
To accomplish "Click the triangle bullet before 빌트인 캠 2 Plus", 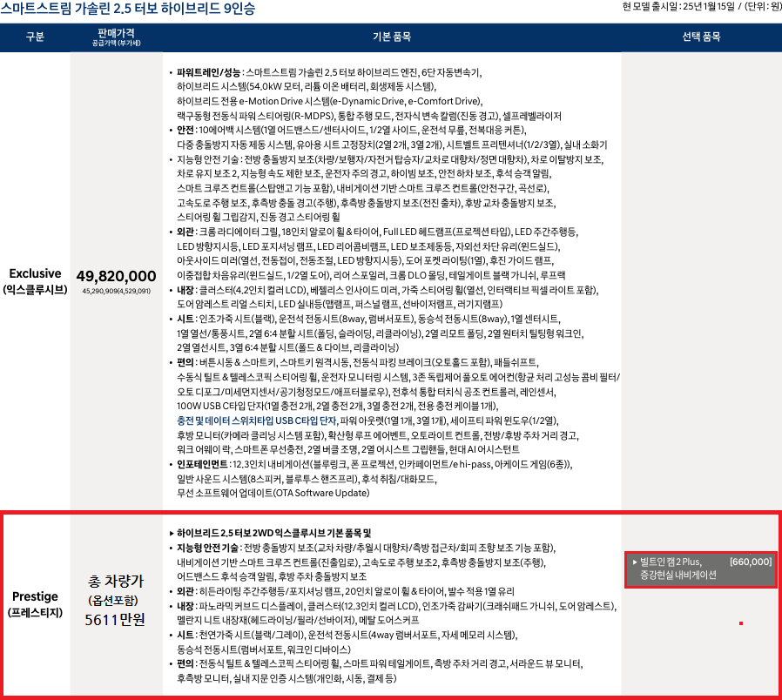I will tap(633, 562).
